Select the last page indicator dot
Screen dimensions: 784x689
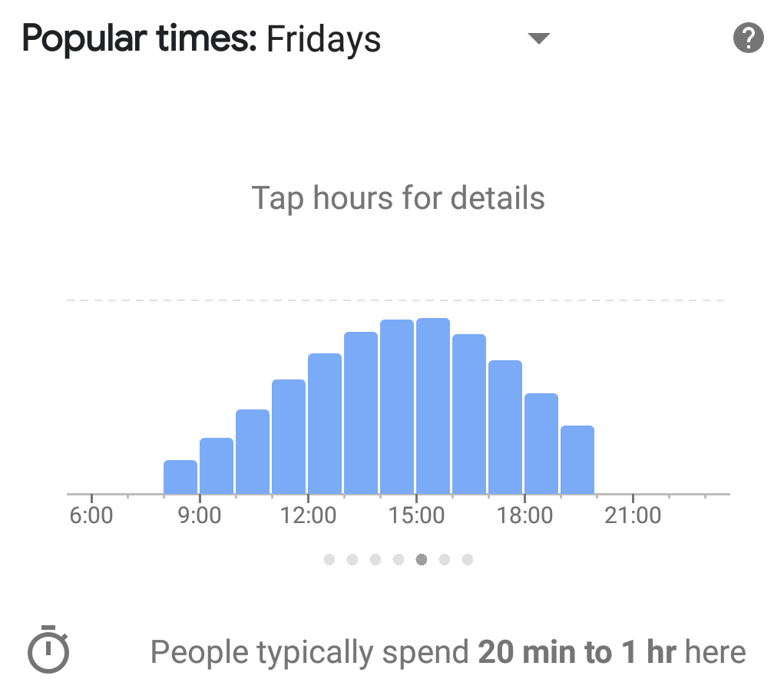468,560
